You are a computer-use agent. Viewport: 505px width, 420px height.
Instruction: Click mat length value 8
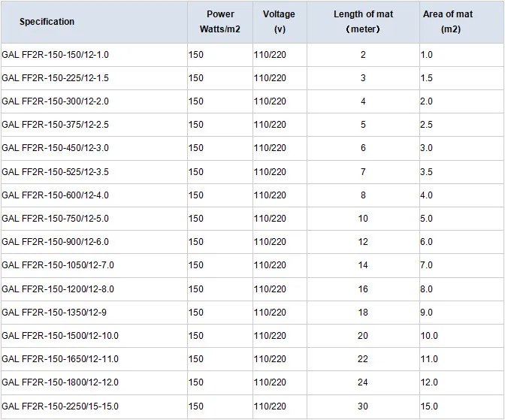(363, 195)
